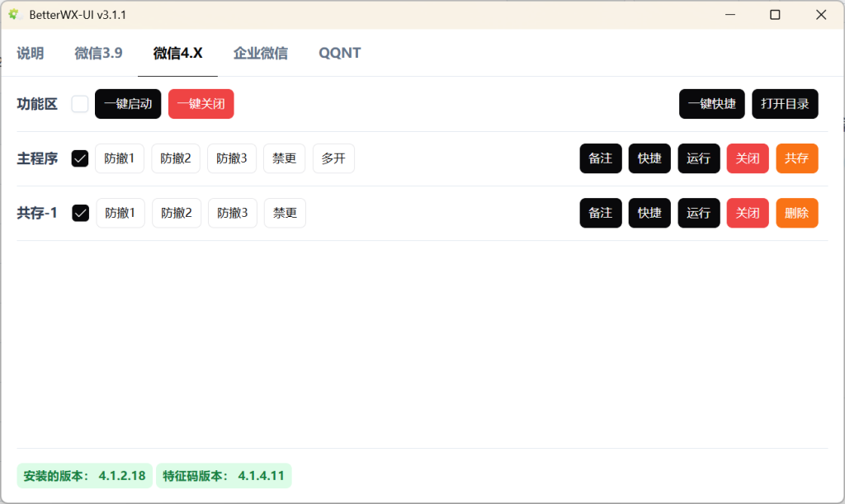
Task: Switch to the 微信3.9 tab
Action: (x=97, y=52)
